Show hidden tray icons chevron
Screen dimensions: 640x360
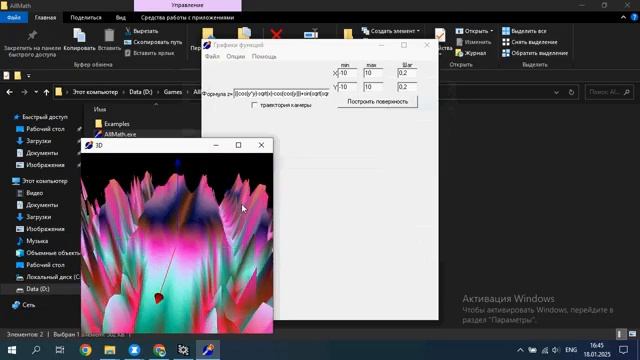click(x=520, y=350)
